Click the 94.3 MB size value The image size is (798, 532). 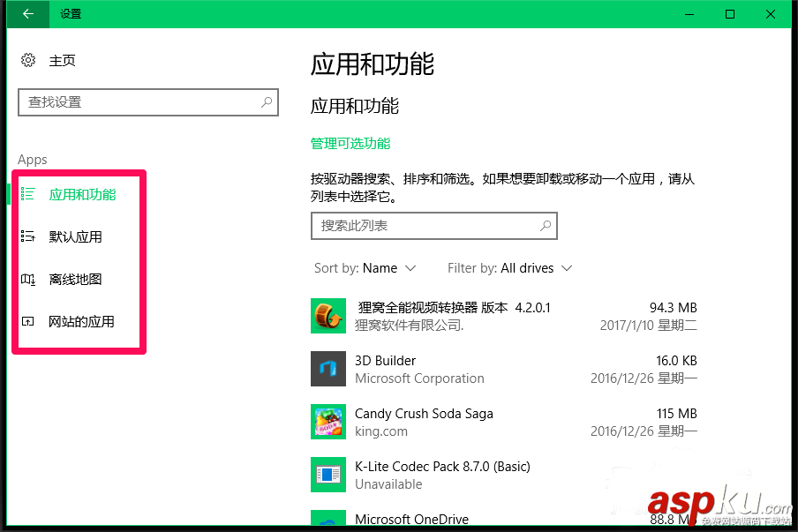coord(673,308)
